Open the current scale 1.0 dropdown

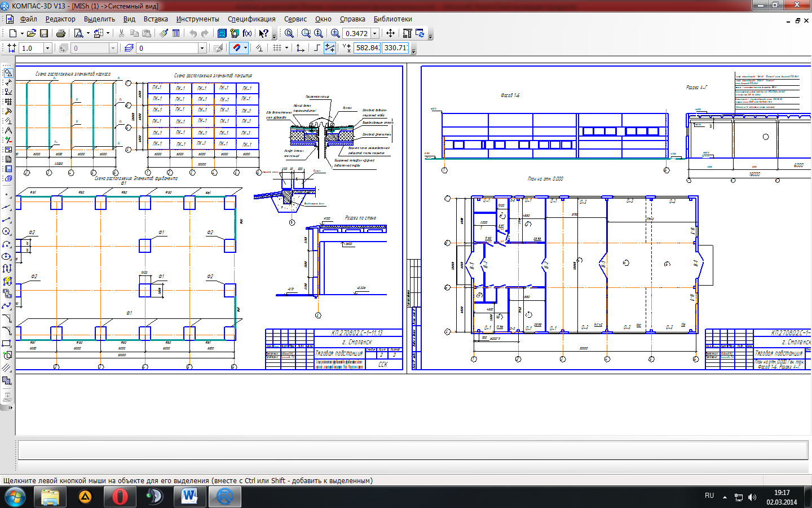(47, 49)
